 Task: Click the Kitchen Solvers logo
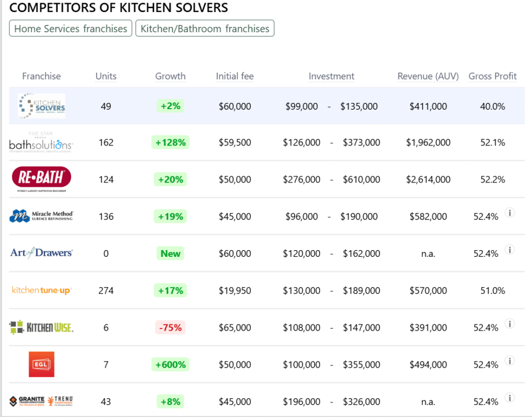coord(42,106)
